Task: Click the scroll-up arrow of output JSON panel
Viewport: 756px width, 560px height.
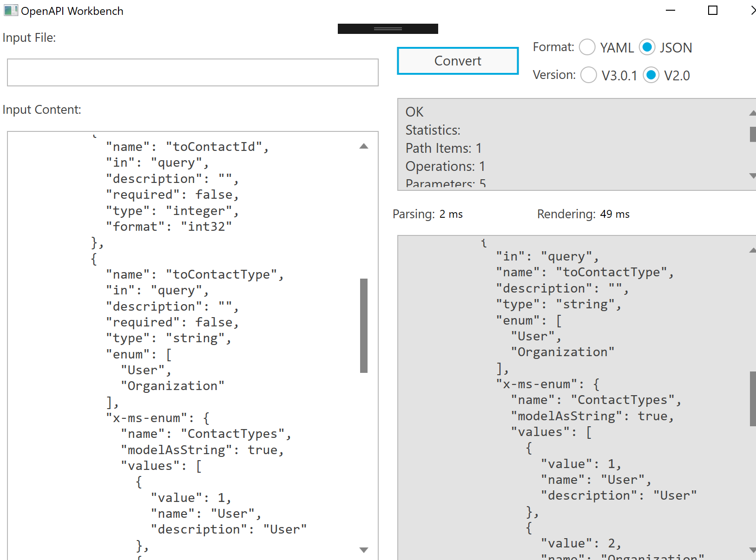Action: 752,250
